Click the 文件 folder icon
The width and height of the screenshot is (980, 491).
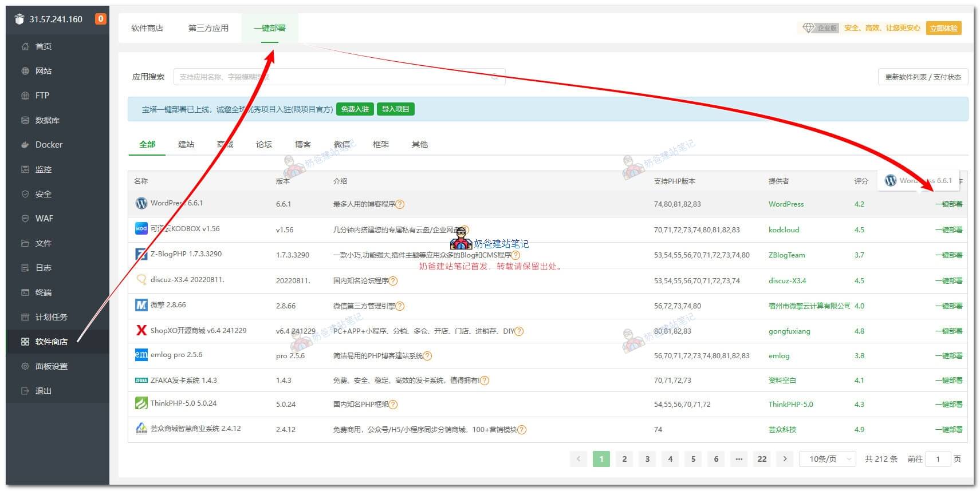(25, 243)
